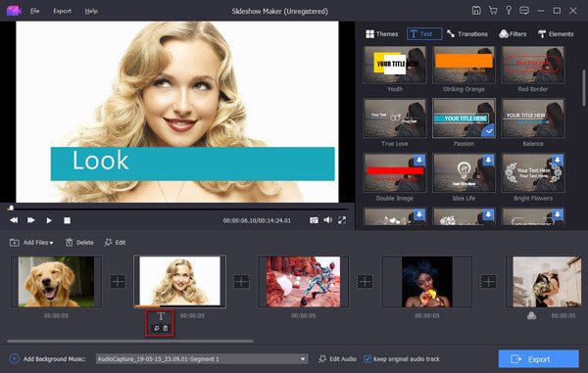This screenshot has height=373, width=588.
Task: Select the Youth text style
Action: click(x=395, y=65)
